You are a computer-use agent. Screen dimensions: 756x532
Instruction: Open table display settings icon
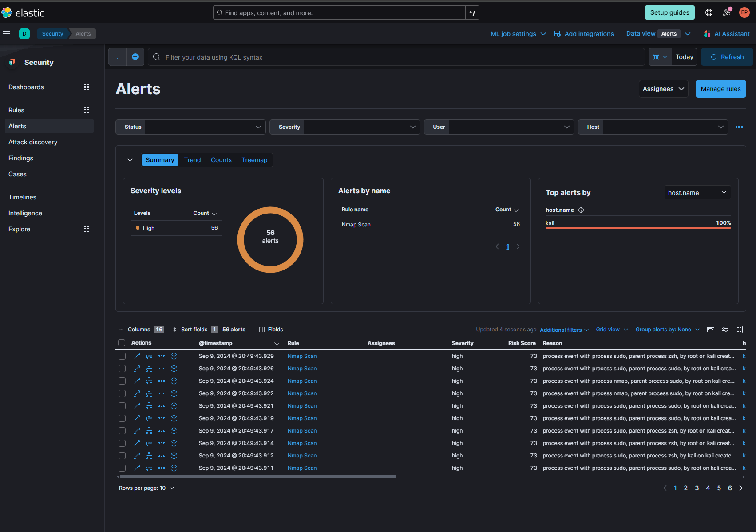(725, 330)
